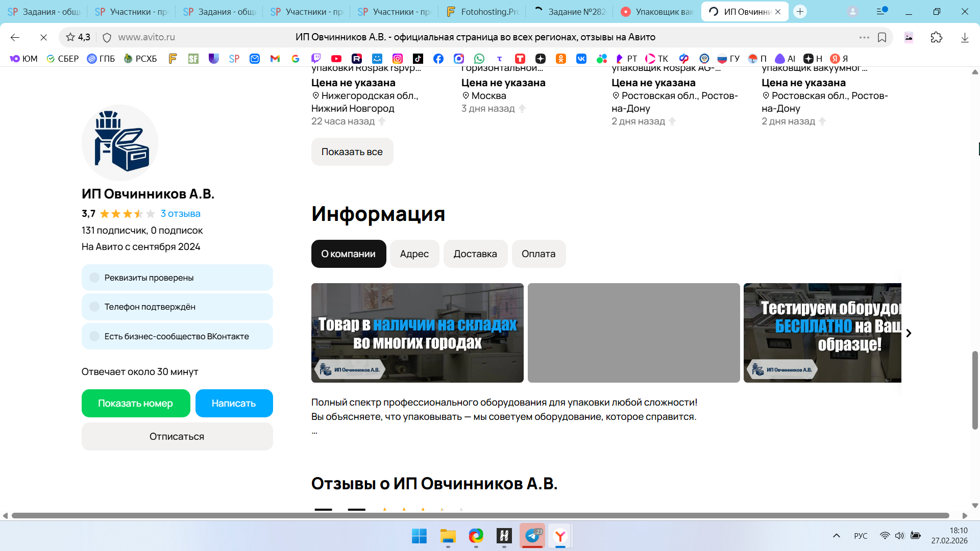Open the Instagram bookmark
Image resolution: width=980 pixels, height=551 pixels.
point(397,59)
